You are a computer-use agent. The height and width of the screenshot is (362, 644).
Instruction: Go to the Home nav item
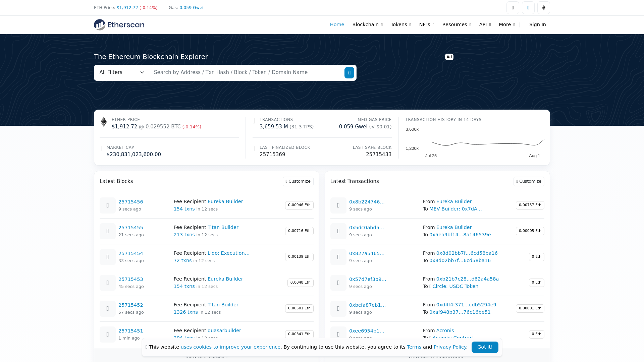[x=337, y=24]
